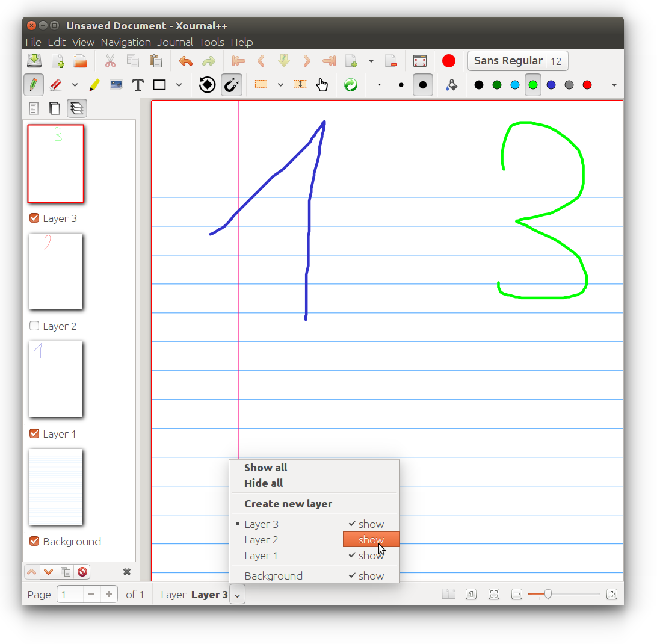Uncheck the Layer 3 visibility checkbox
This screenshot has height=644, width=657.
(34, 218)
